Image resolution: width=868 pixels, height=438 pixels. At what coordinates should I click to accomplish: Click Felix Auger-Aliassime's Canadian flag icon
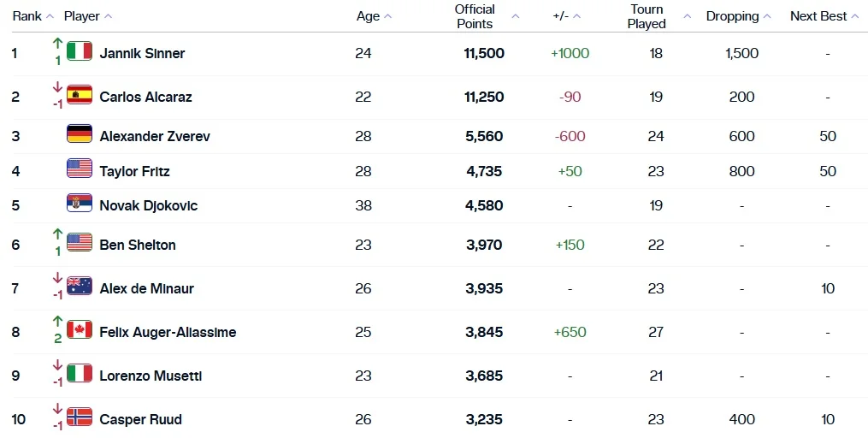pyautogui.click(x=79, y=330)
